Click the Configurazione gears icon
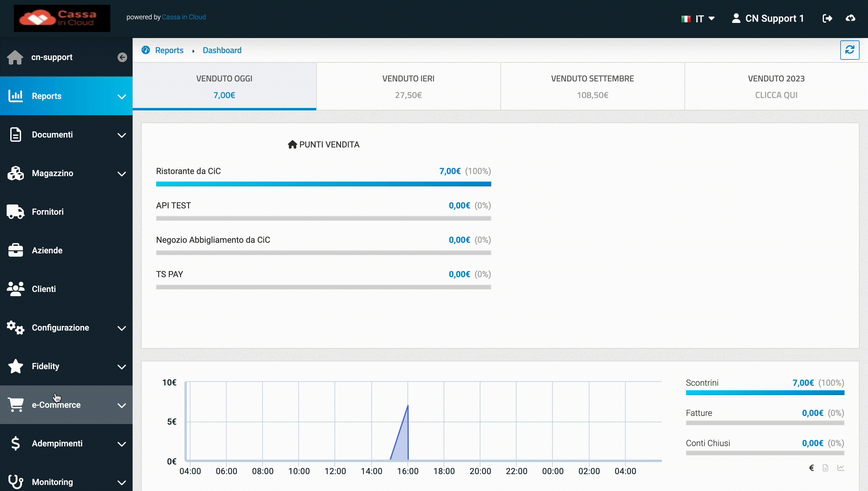This screenshot has width=868, height=491. pos(15,328)
